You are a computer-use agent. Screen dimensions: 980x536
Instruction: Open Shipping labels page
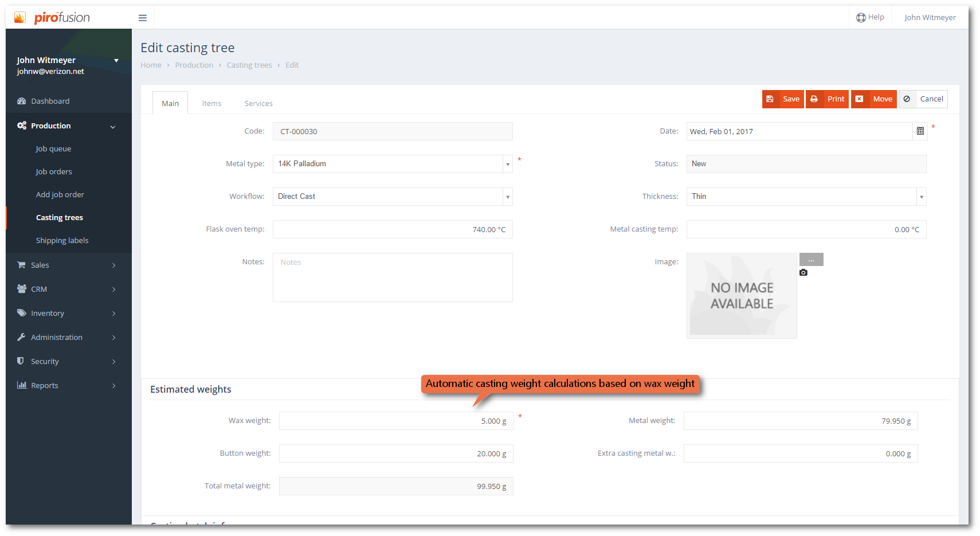coord(62,240)
